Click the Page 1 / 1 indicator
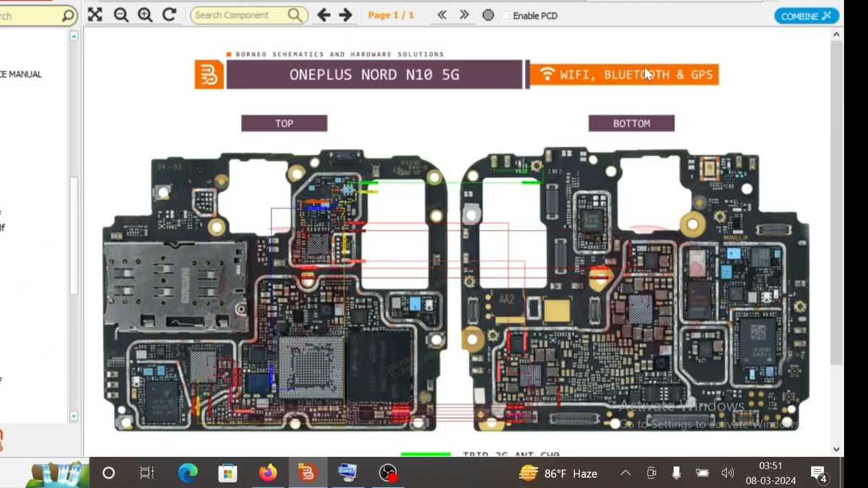The height and width of the screenshot is (488, 868). [x=391, y=15]
